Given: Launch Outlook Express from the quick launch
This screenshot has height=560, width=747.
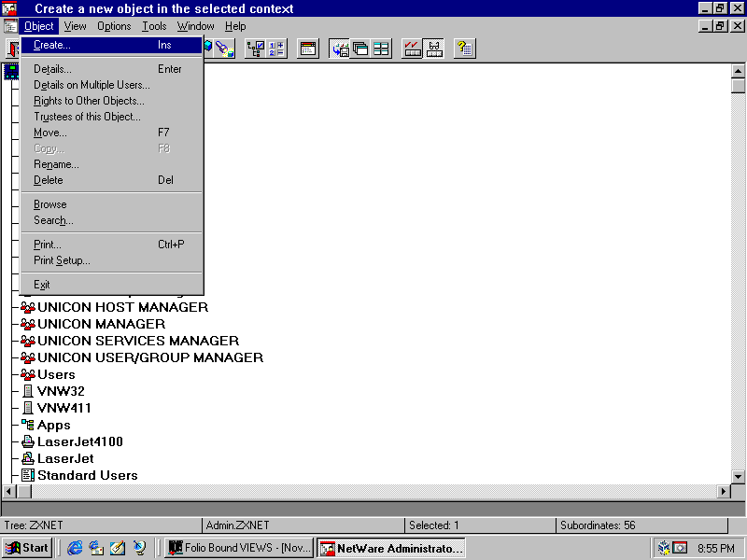Looking at the screenshot, I should click(96, 548).
